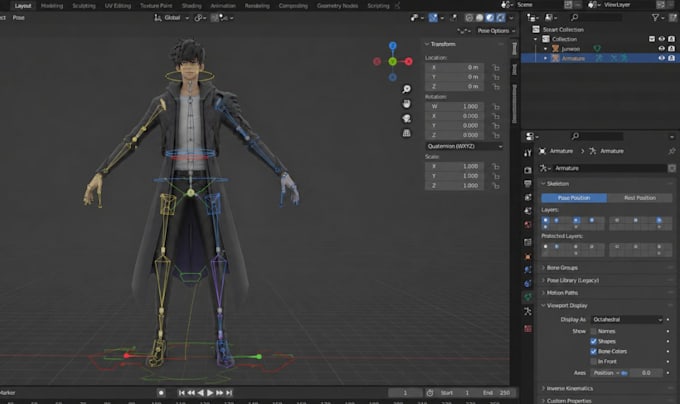
Task: Open the Scene properties tab
Action: 528,211
